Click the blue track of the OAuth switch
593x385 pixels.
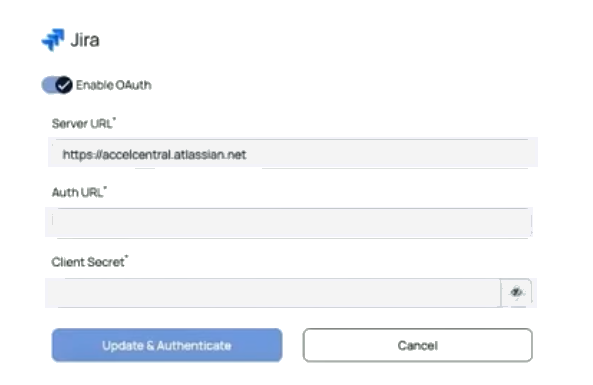48,85
